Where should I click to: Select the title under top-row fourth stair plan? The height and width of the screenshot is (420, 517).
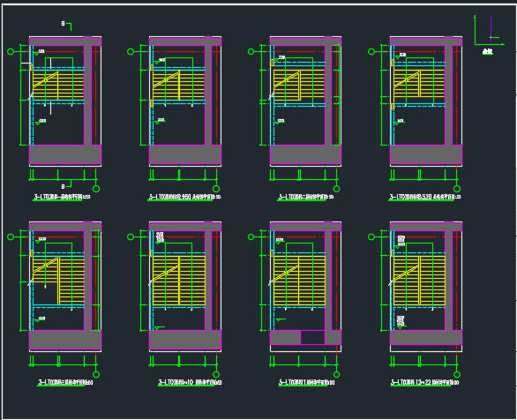tap(424, 197)
